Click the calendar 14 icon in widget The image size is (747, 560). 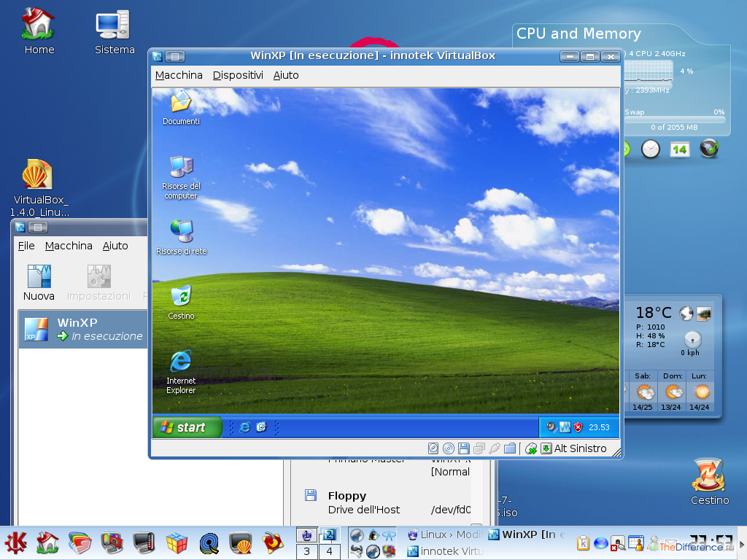point(679,149)
